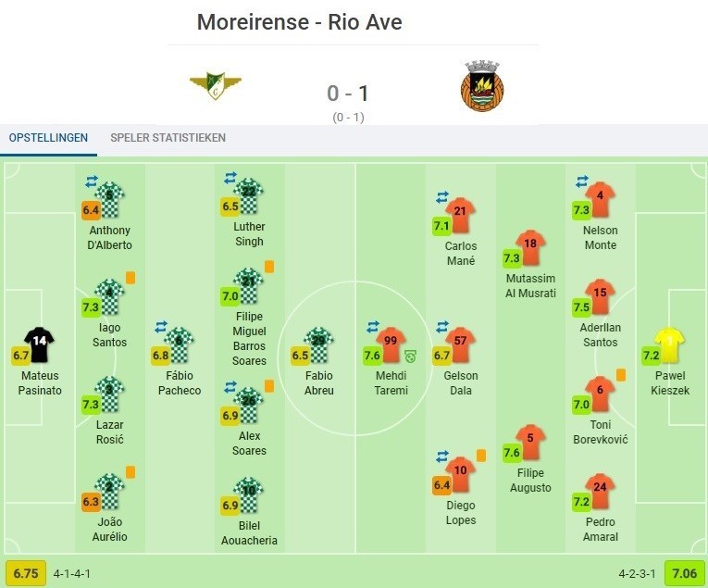
Task: Click Rio Ave team average rating 7.06
Action: 683,573
